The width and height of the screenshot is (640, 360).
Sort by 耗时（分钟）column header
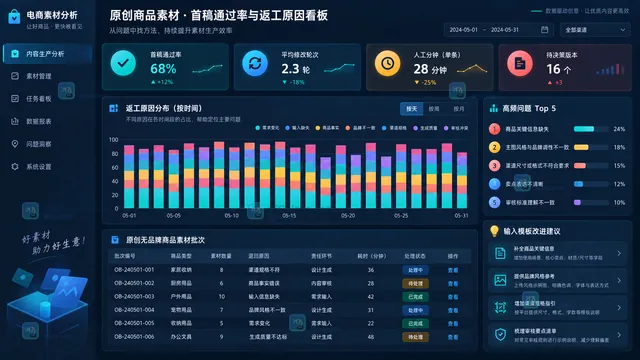pos(371,256)
